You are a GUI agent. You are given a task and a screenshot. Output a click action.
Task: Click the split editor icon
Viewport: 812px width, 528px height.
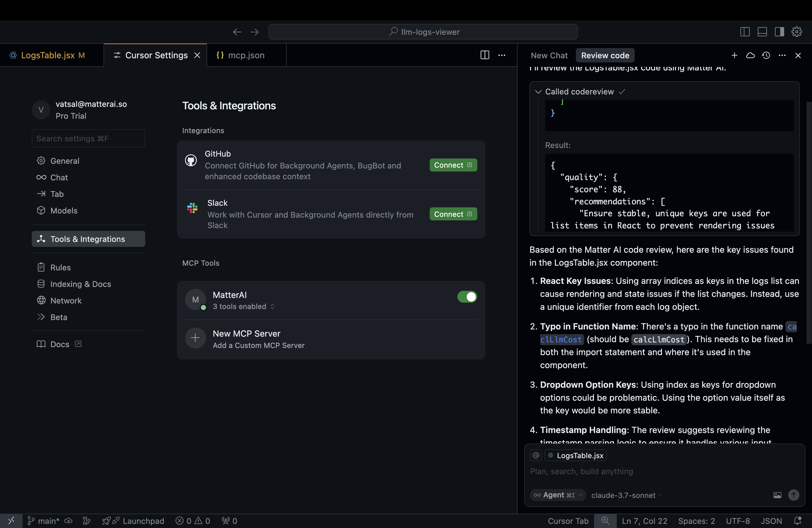pos(484,55)
